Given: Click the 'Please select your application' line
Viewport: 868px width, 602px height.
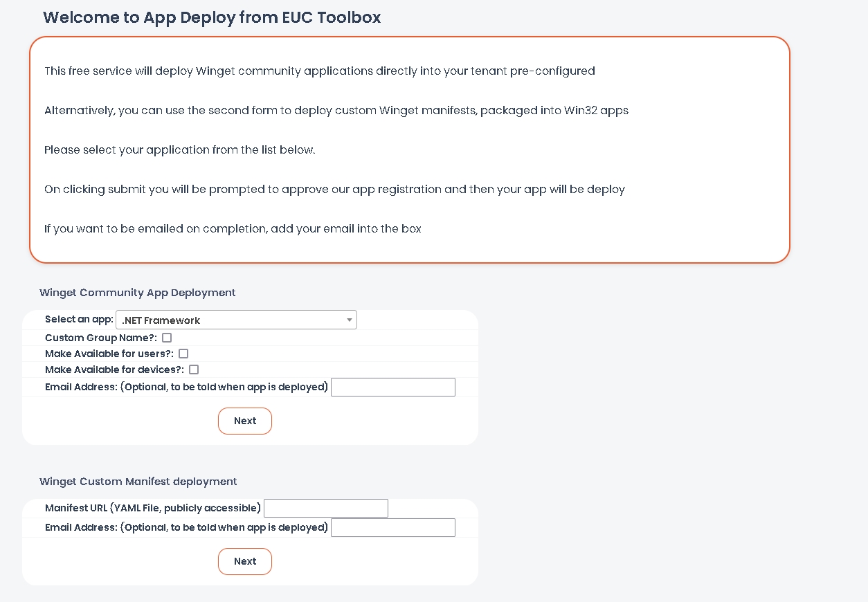Looking at the screenshot, I should coord(179,149).
